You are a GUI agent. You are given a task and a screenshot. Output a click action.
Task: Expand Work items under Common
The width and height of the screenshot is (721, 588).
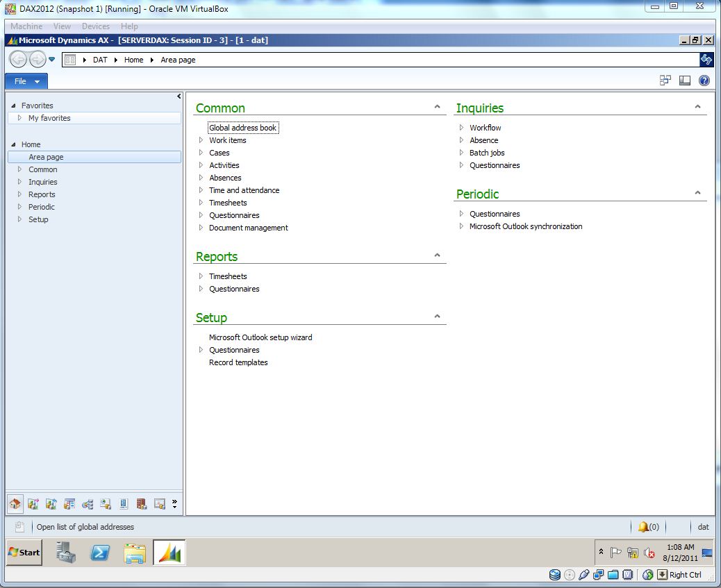201,140
